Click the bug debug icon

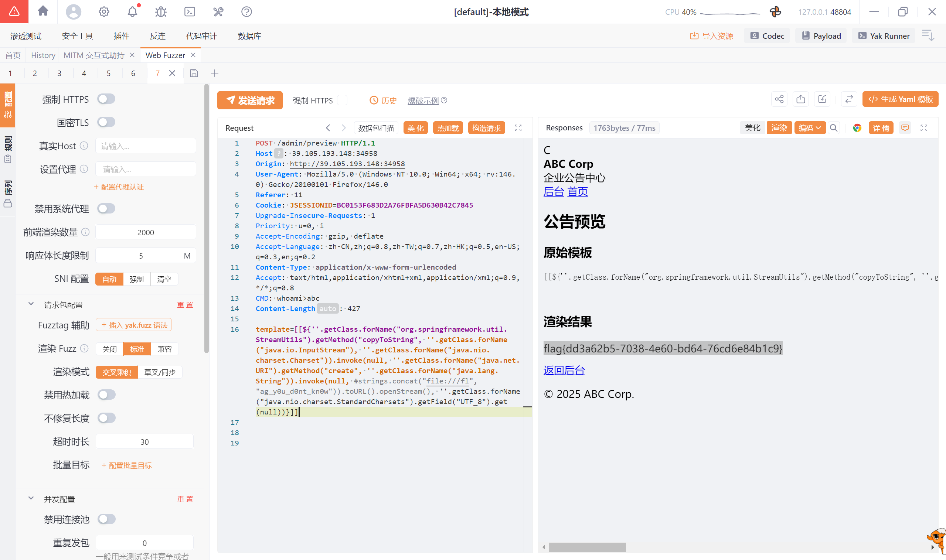click(x=161, y=12)
